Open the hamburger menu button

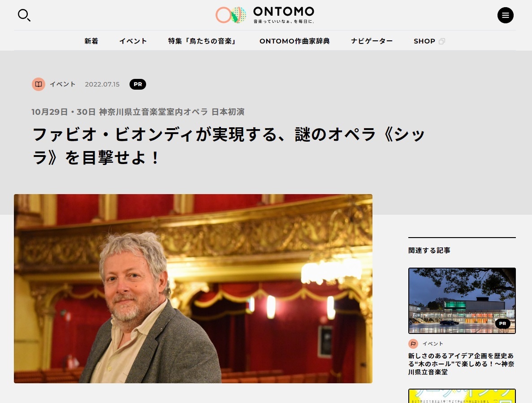tap(505, 15)
